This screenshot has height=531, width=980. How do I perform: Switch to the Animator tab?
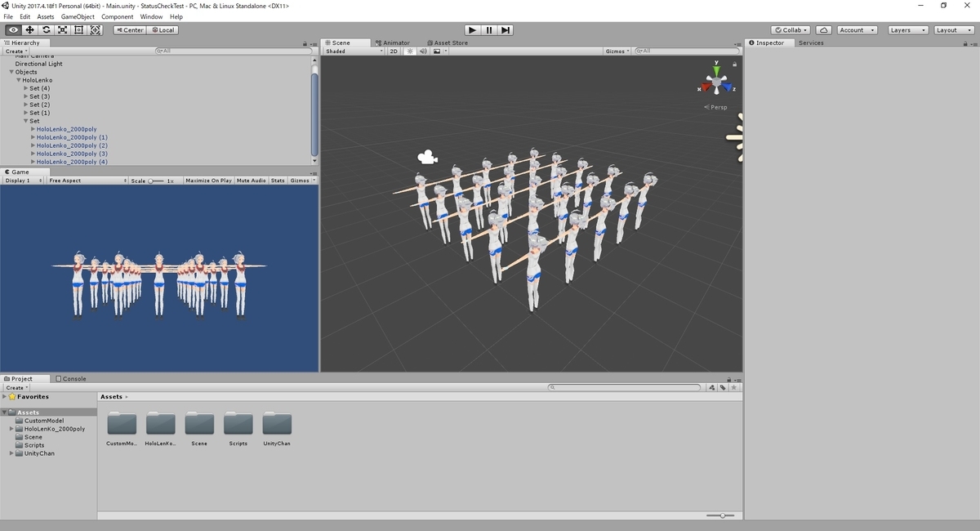[x=393, y=43]
